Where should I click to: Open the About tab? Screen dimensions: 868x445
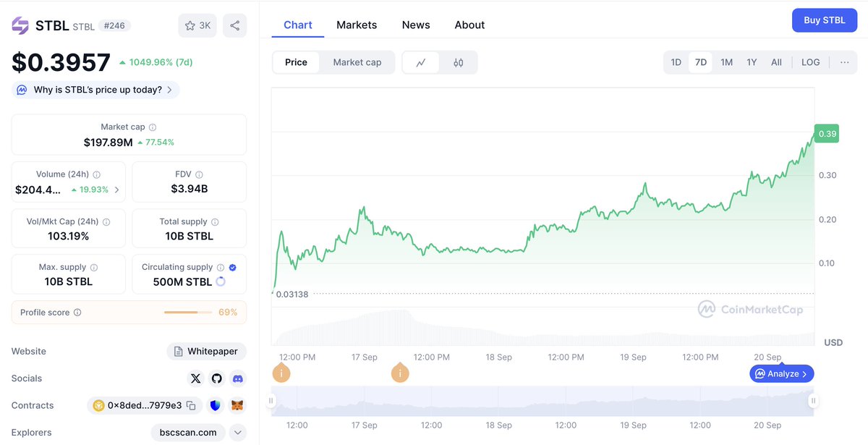click(469, 25)
